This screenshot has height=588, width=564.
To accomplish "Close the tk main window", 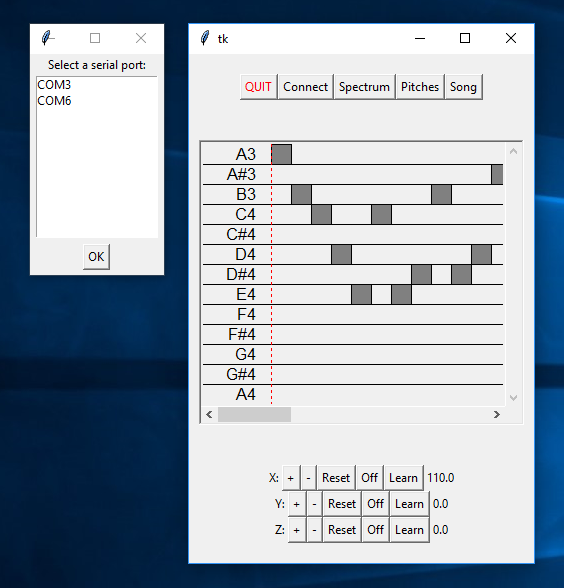I will click(511, 38).
